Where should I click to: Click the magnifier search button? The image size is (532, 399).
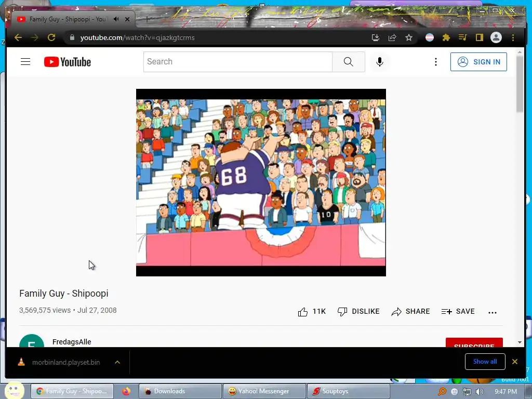[349, 62]
